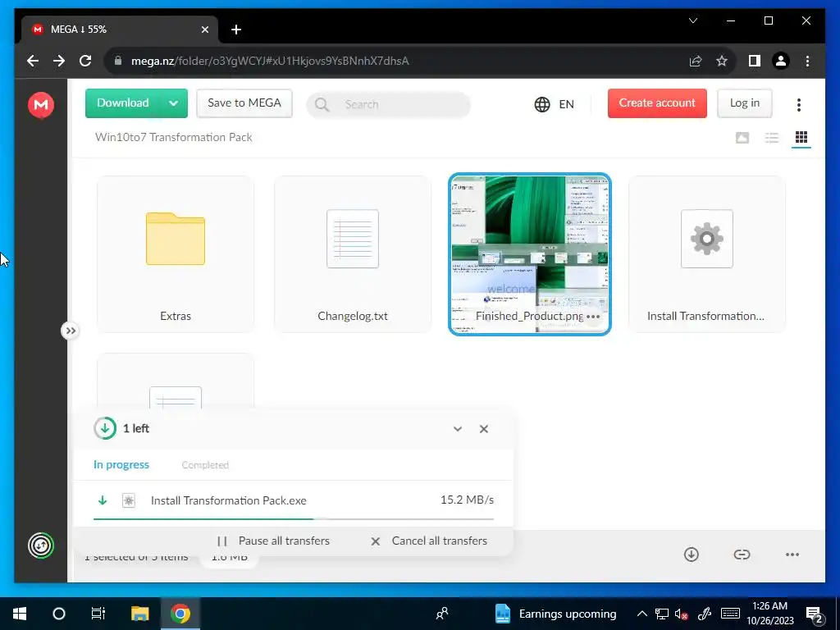Open the bottom bar more options dots
840x630 pixels.
point(792,555)
